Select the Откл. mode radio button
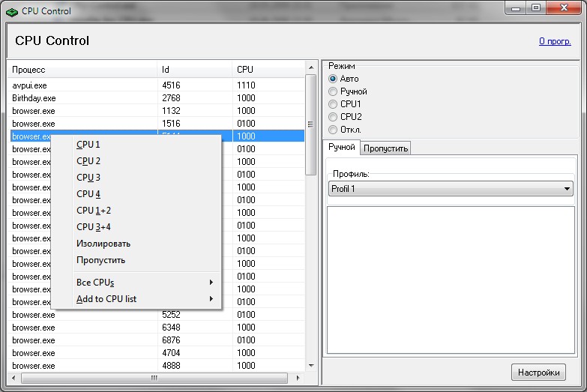The width and height of the screenshot is (587, 392). [x=332, y=130]
